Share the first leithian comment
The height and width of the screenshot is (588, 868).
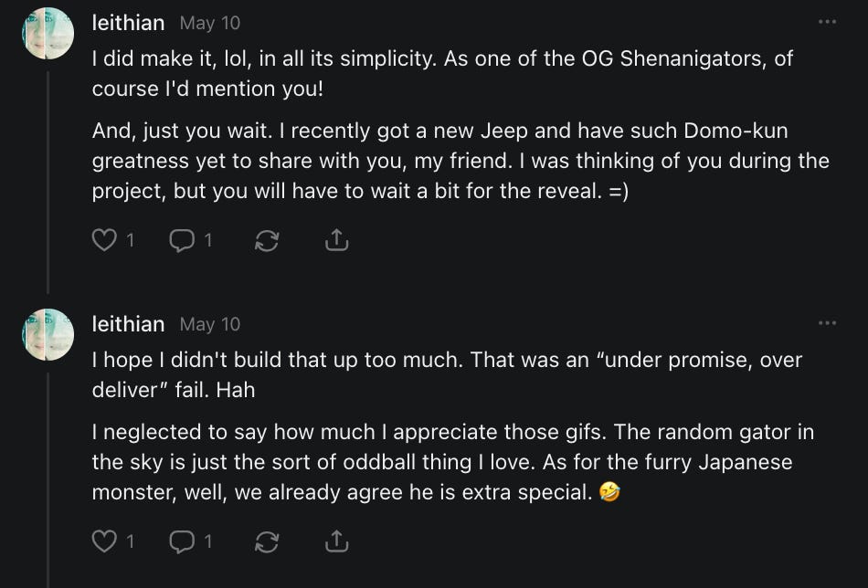pyautogui.click(x=336, y=240)
